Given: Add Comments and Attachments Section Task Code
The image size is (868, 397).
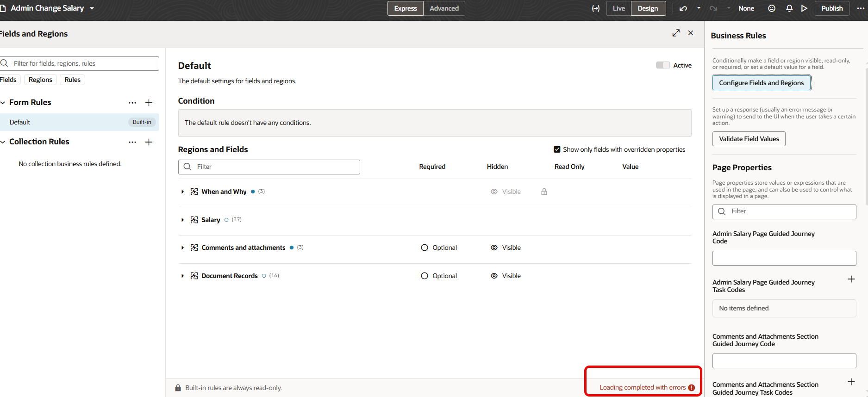Looking at the screenshot, I should point(851,382).
